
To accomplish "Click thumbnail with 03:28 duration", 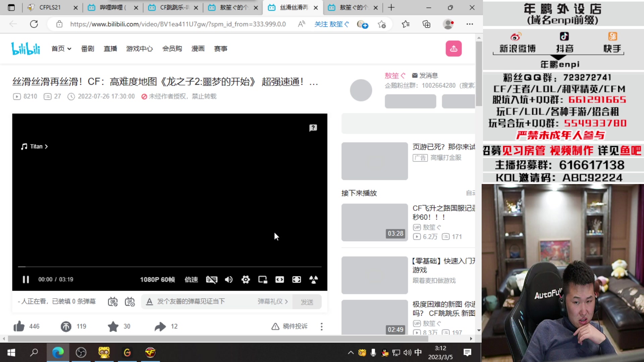I will click(x=375, y=222).
